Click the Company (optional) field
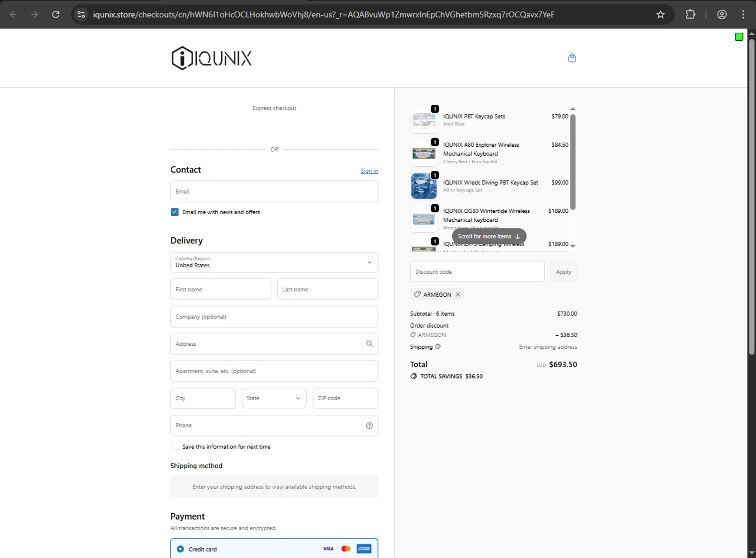The image size is (756, 558). coord(274,317)
